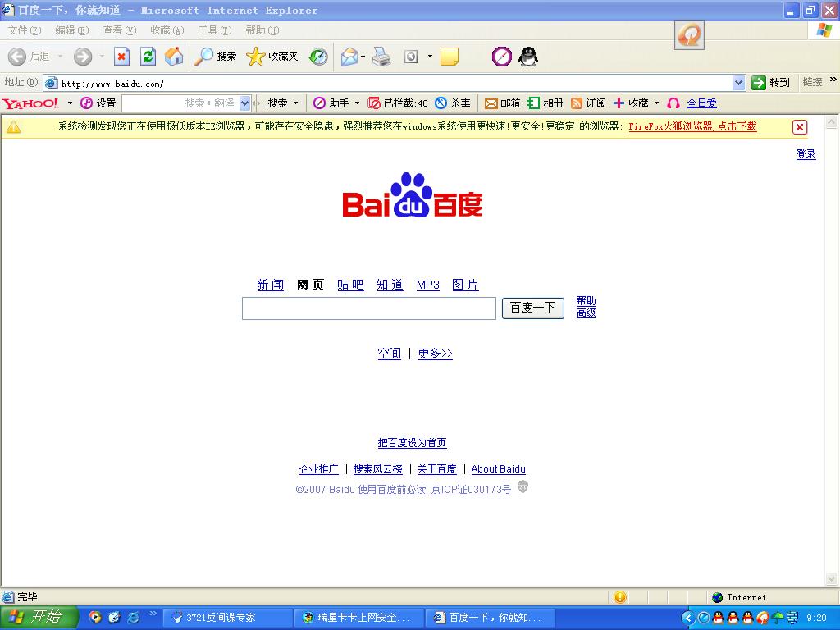
Task: Print the page with printer icon
Action: point(381,57)
